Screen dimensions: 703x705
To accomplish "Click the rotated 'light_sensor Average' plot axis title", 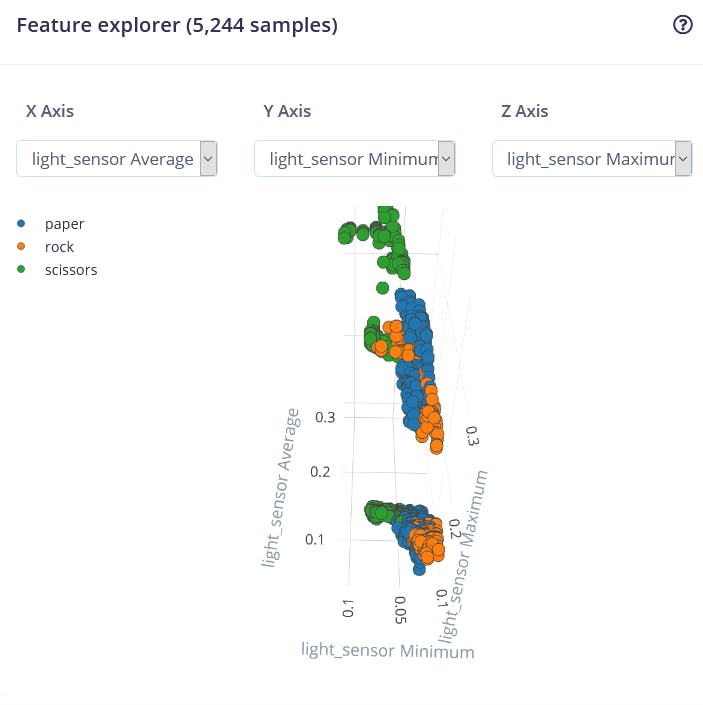I will [281, 487].
